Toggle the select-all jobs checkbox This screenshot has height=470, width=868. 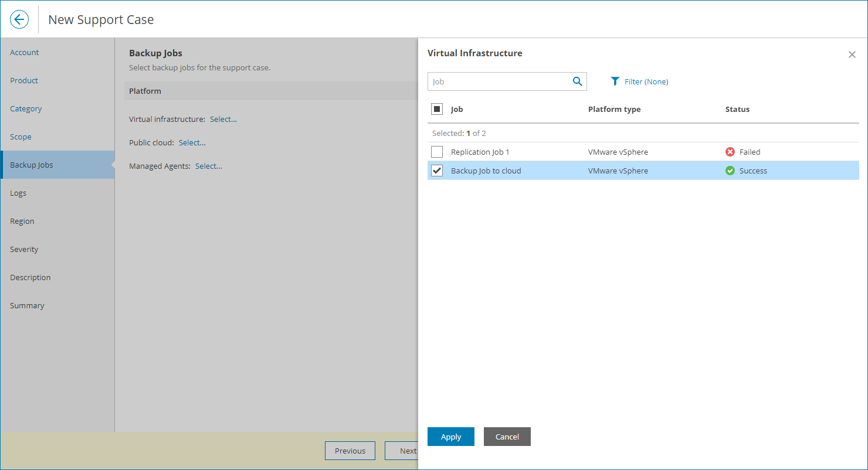(437, 109)
